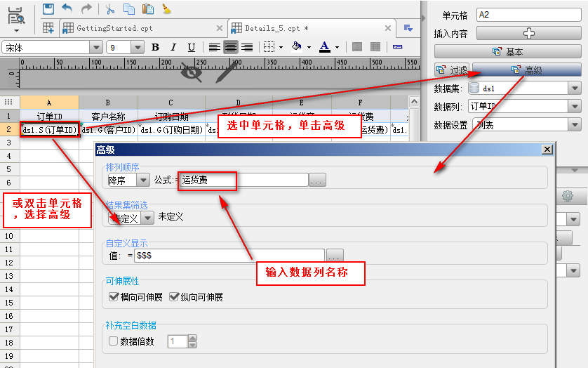Add a new report template
Viewport: 588px width, 368px height.
pyautogui.click(x=48, y=28)
